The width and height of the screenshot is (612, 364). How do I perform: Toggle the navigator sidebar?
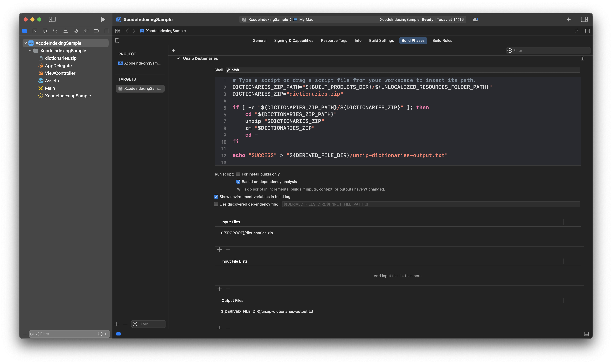pyautogui.click(x=52, y=19)
